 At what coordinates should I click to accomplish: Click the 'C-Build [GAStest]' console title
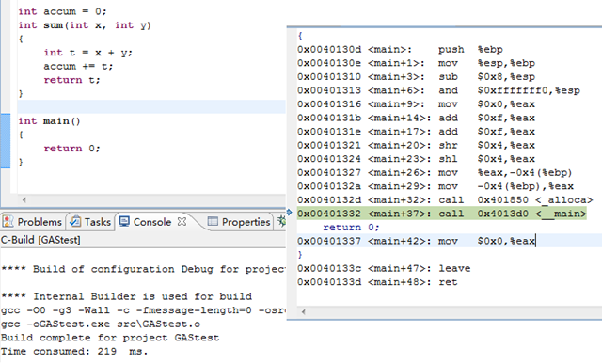coord(40,240)
